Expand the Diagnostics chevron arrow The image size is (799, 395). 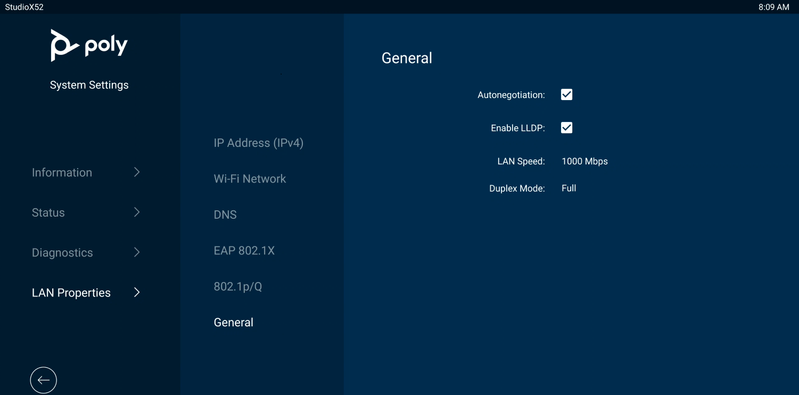[x=137, y=252]
